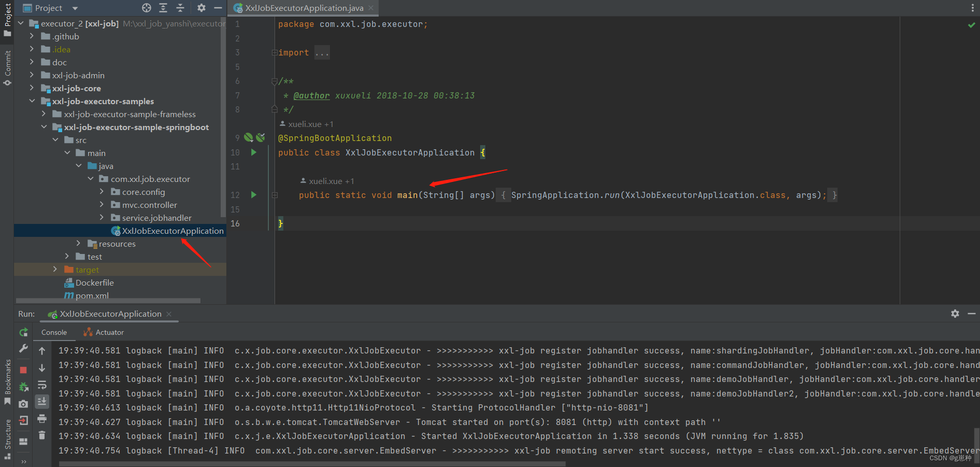
Task: Click Spring bean gutter icon at line 9
Action: click(x=249, y=137)
